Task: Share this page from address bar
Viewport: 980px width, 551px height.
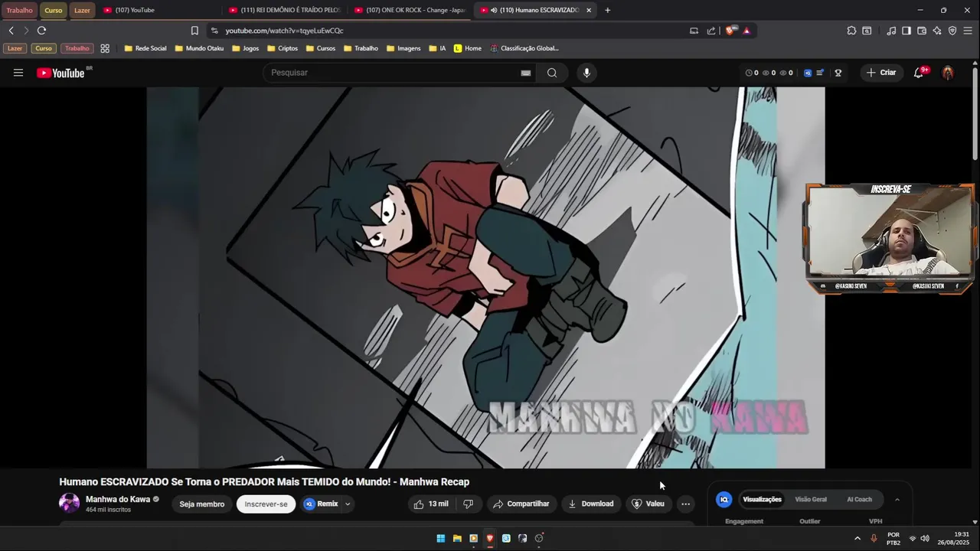Action: tap(711, 31)
